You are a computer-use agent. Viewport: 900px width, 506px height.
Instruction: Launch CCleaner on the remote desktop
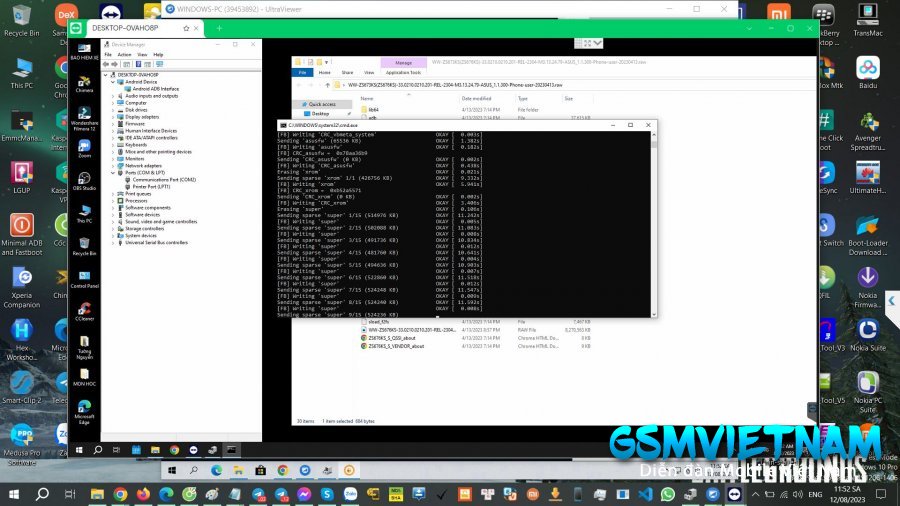[84, 312]
